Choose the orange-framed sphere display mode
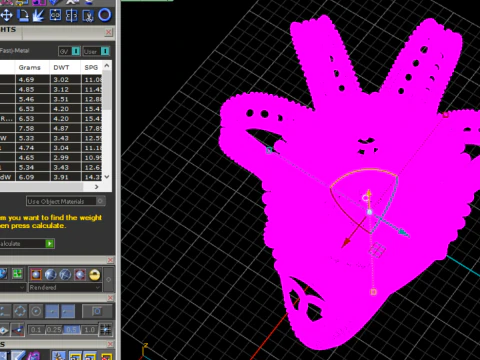This screenshot has height=360, width=480. pyautogui.click(x=36, y=275)
